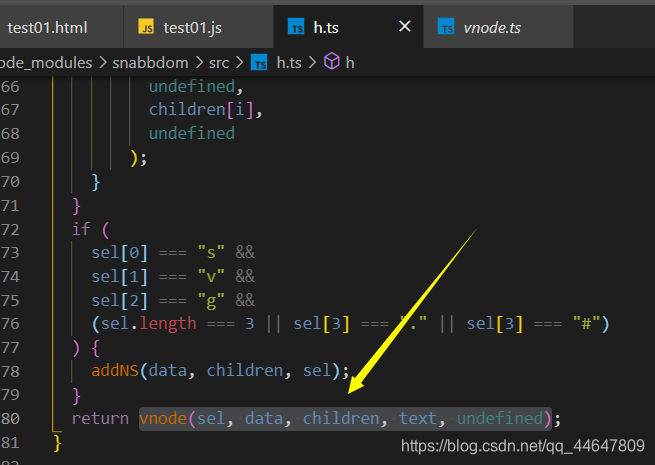Click the "v" string on line 74
The width and height of the screenshot is (655, 465).
211,276
